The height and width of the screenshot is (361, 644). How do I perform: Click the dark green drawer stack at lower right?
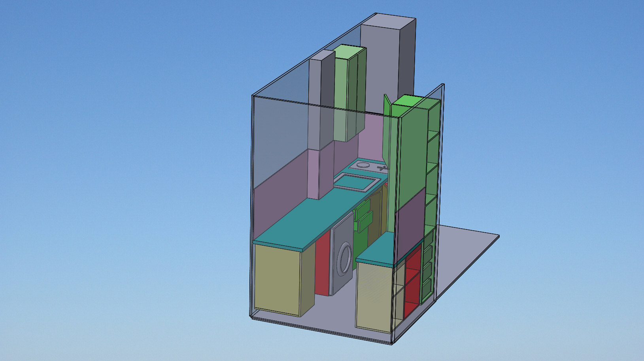(x=427, y=269)
